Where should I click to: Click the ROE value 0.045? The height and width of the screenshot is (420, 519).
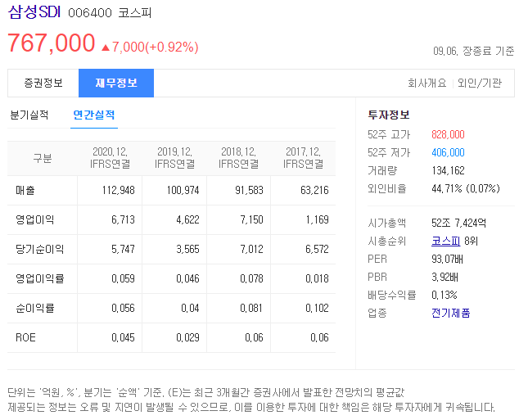tap(123, 337)
